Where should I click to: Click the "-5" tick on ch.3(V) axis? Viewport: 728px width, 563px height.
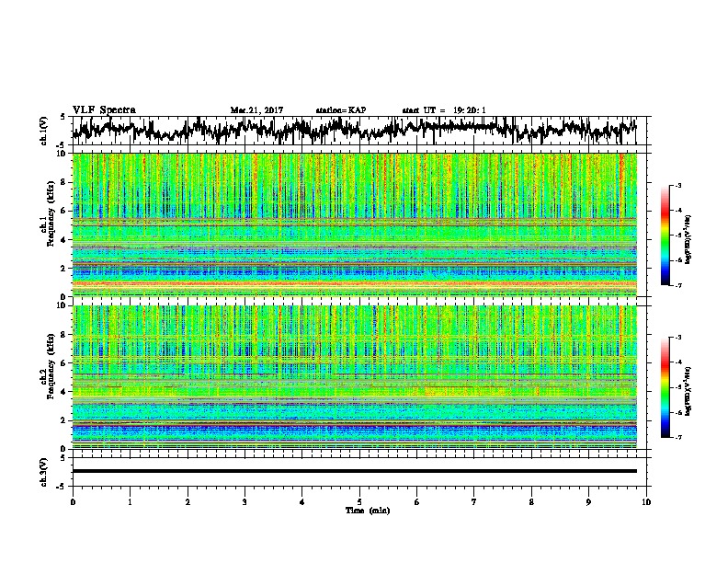(x=63, y=487)
